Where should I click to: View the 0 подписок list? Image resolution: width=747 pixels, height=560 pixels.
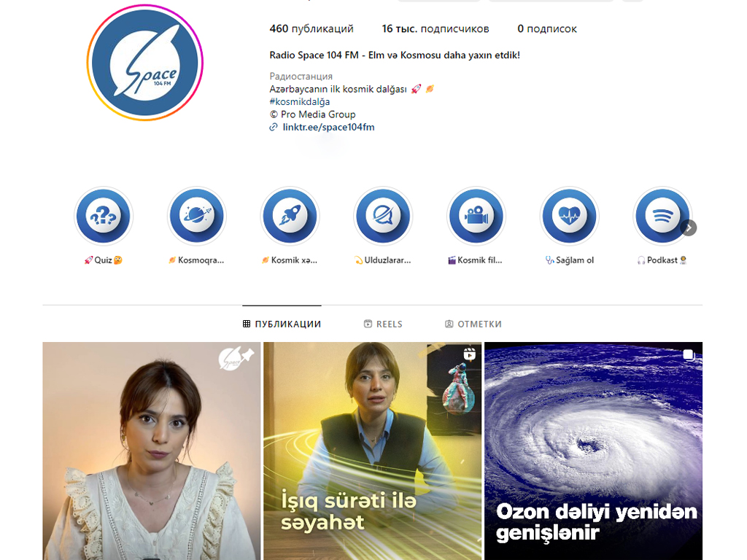547,28
